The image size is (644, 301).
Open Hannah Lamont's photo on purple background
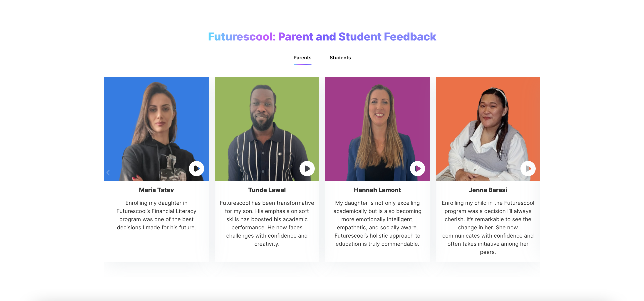coord(377,129)
